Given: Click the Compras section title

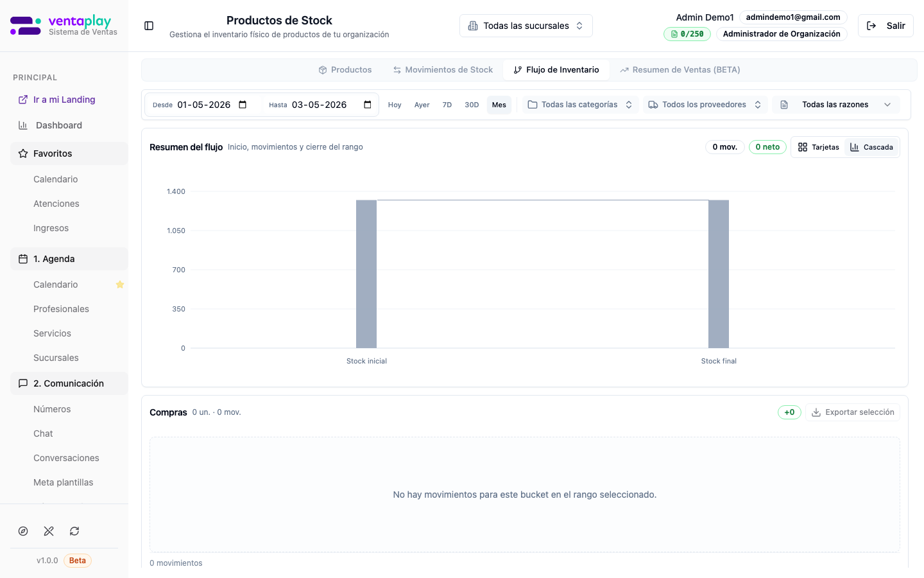Looking at the screenshot, I should click(168, 412).
